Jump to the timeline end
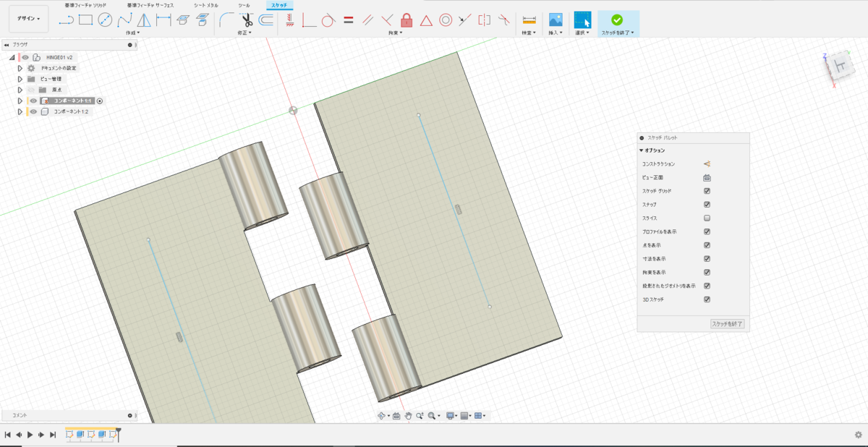This screenshot has width=868, height=447. [x=53, y=435]
